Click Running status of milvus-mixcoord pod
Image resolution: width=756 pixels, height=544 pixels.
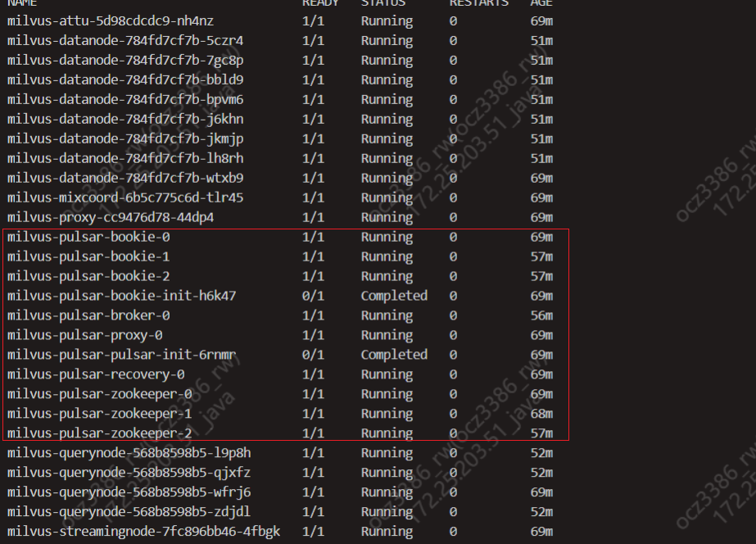click(x=387, y=197)
